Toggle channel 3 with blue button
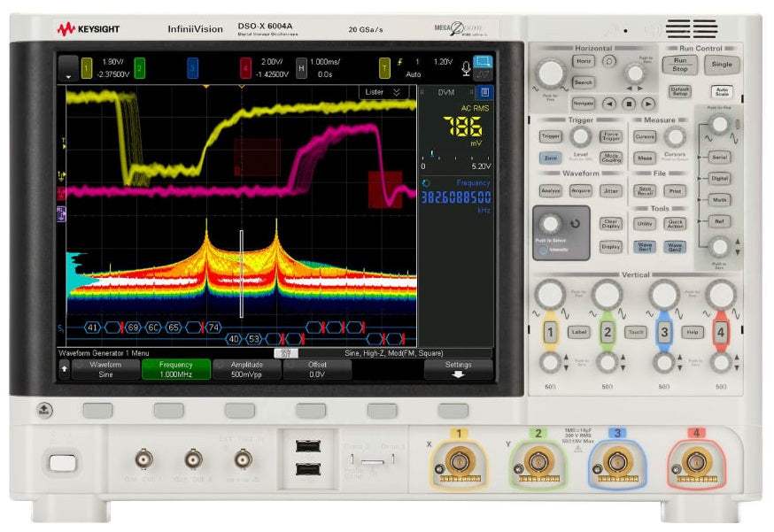 (664, 333)
